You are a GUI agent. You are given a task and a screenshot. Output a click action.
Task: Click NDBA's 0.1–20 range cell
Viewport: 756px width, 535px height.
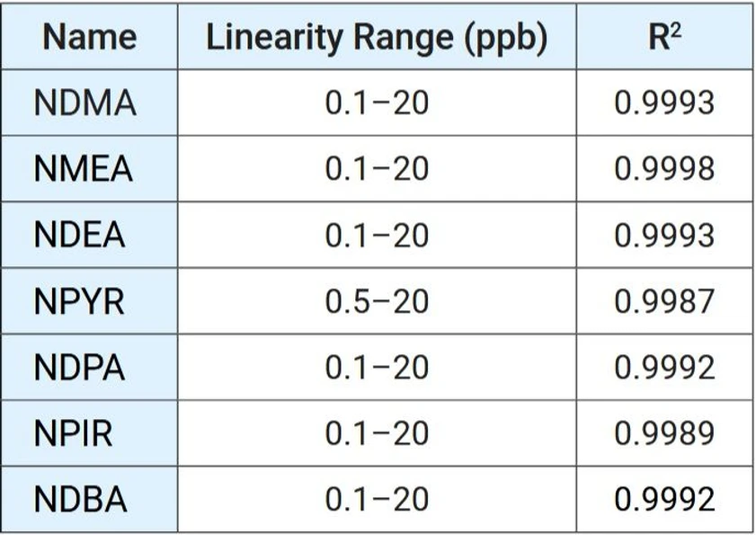[377, 499]
